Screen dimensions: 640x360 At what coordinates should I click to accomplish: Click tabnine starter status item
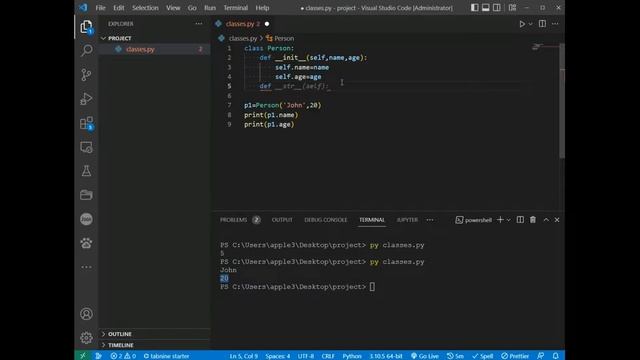(166, 356)
